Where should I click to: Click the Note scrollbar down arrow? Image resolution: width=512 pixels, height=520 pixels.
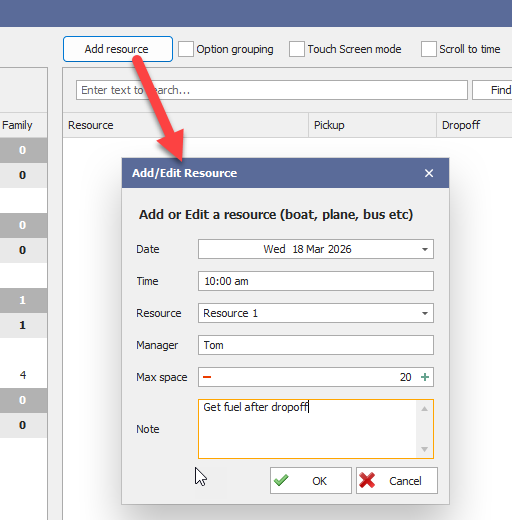coord(424,449)
